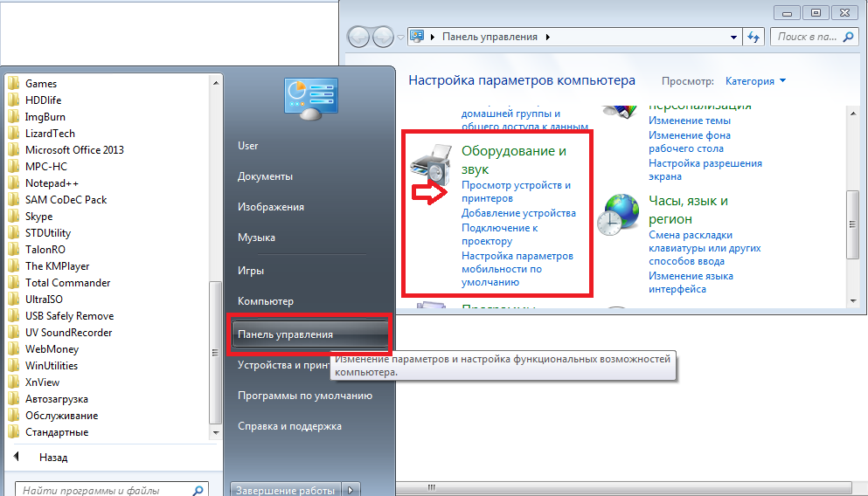Click the refresh icon next to address bar
The height and width of the screenshot is (496, 868).
coord(753,37)
